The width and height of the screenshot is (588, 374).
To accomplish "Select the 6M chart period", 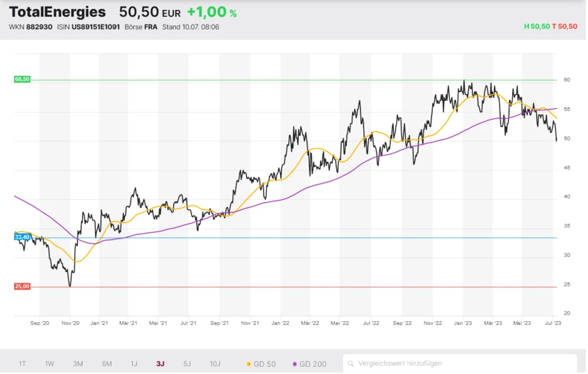I will (106, 363).
